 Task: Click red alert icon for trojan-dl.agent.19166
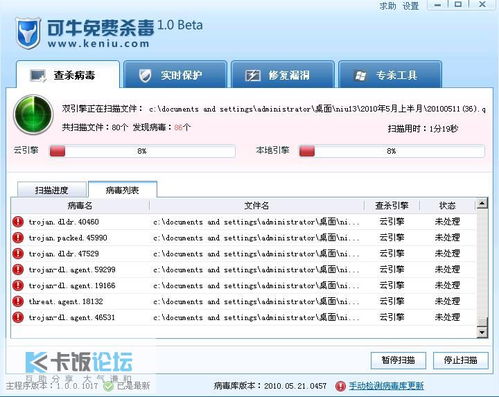(x=18, y=285)
